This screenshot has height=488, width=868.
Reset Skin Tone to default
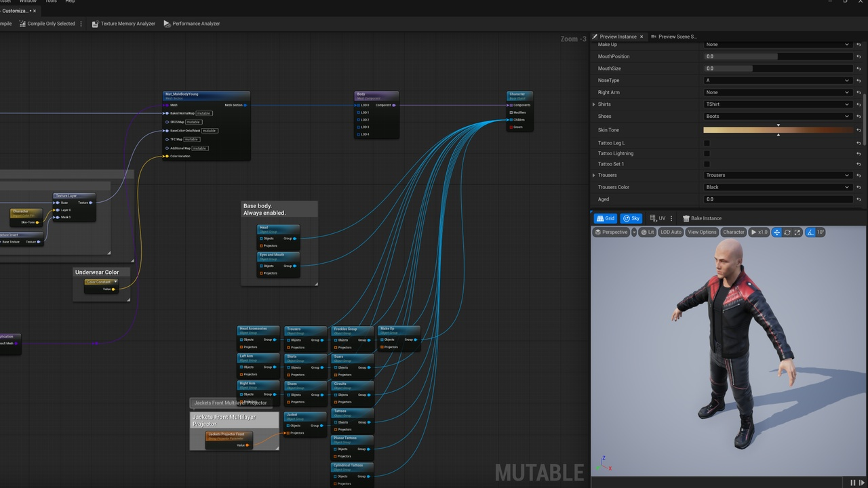click(x=859, y=130)
